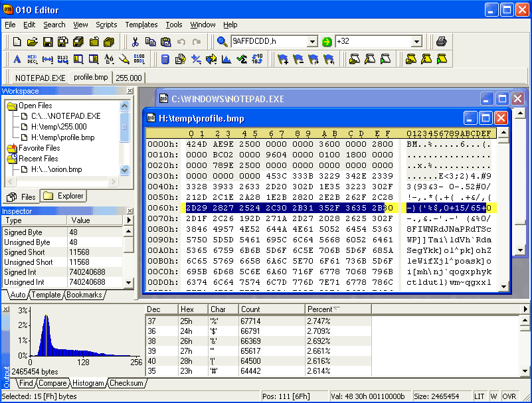Click the Cut scissors icon
The height and width of the screenshot is (403, 532).
click(x=135, y=42)
